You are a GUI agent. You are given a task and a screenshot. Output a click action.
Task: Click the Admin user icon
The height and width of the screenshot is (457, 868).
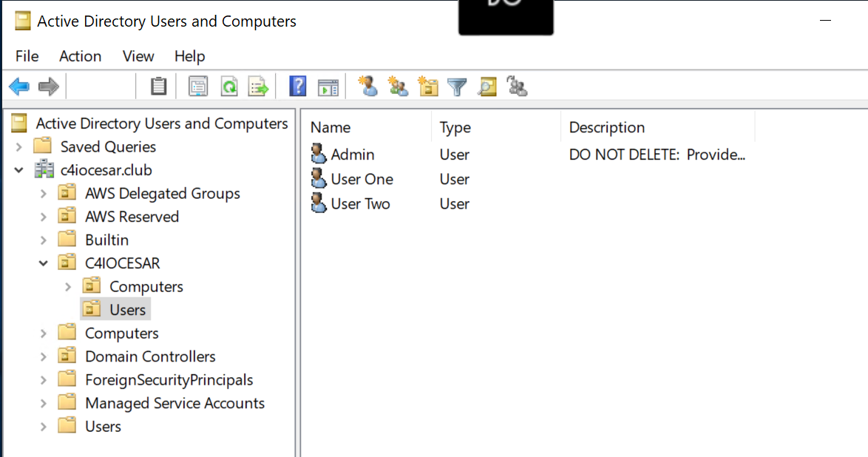(x=319, y=154)
